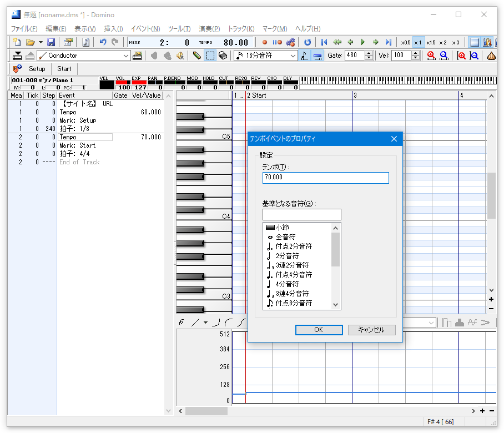Screen dimensions: 504x433
Task: Click the pause-record step recording icon
Action: click(277, 42)
